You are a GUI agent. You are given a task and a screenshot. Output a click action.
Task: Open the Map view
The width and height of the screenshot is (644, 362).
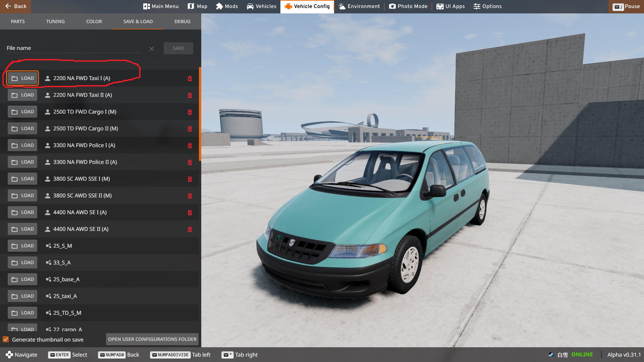point(197,6)
